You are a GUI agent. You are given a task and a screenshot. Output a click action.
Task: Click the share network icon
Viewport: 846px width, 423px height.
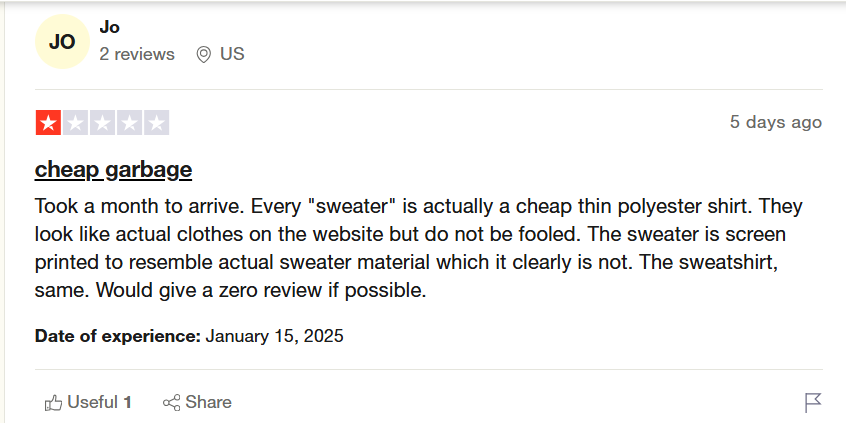(171, 402)
